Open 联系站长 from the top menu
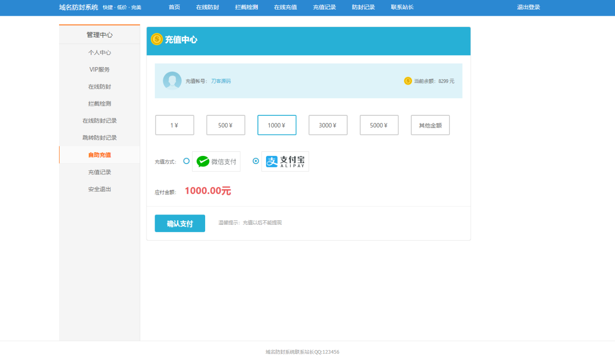 pyautogui.click(x=402, y=7)
